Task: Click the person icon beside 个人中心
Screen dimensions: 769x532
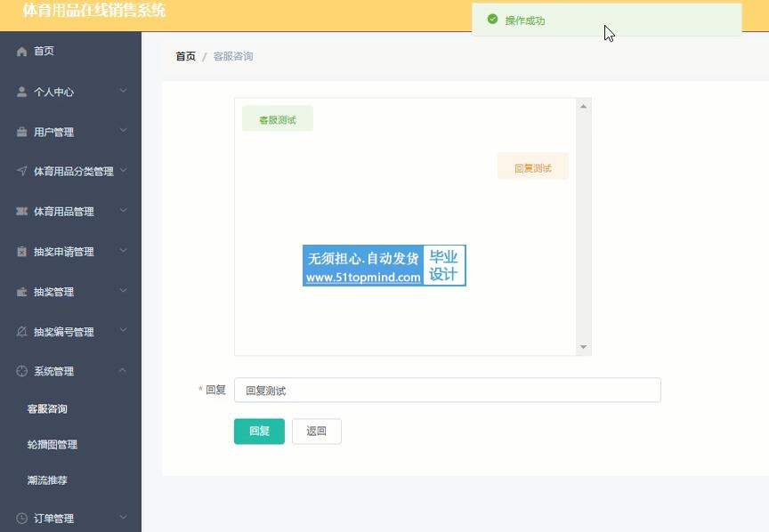Action: [x=21, y=92]
